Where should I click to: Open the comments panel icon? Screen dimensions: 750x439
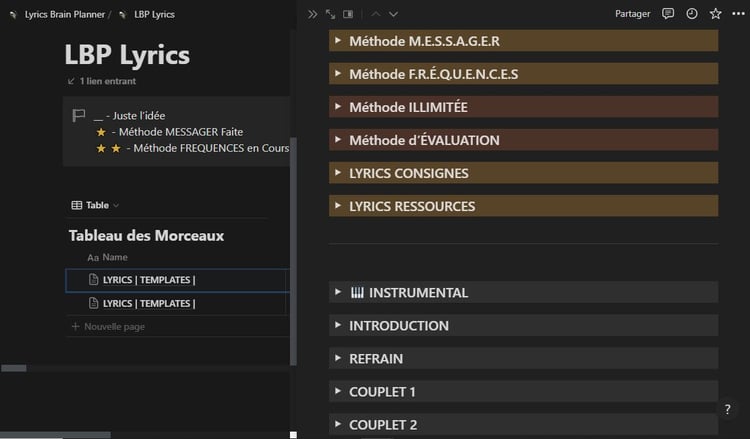(668, 14)
